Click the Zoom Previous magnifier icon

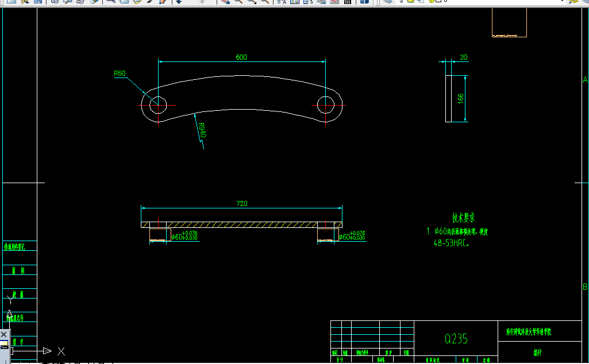[x=265, y=2]
